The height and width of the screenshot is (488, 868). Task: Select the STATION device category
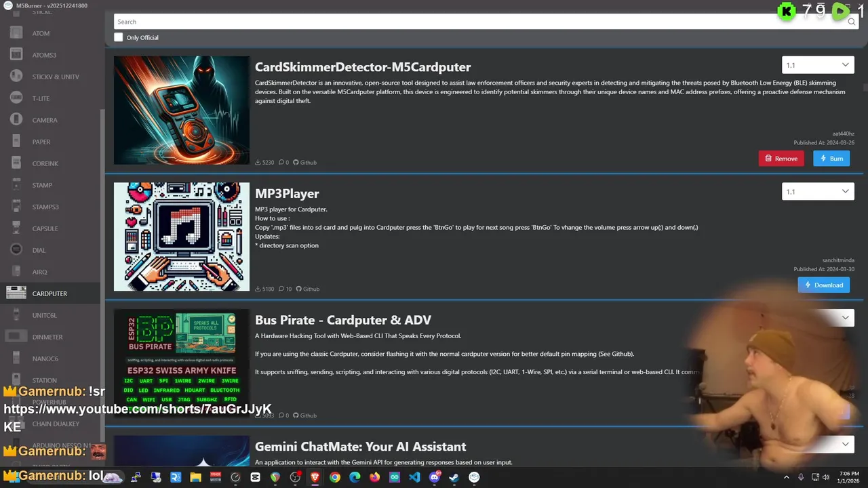pos(50,380)
